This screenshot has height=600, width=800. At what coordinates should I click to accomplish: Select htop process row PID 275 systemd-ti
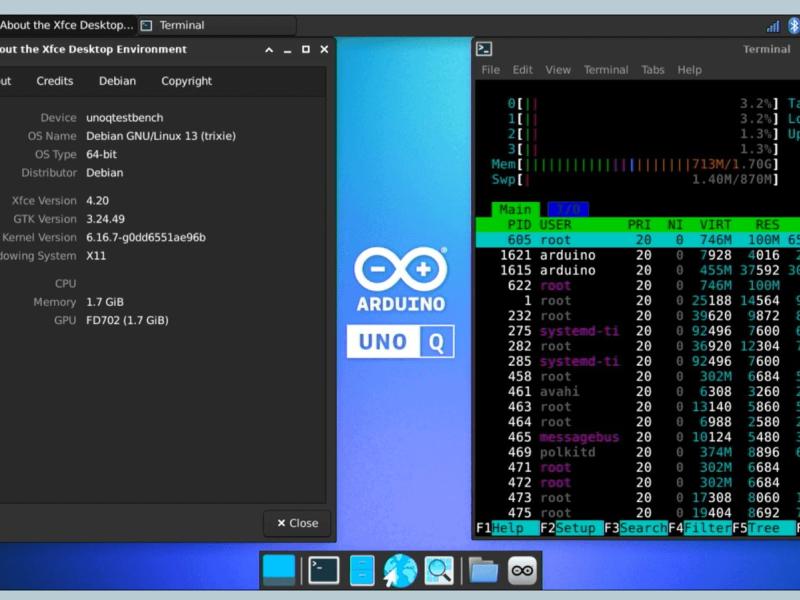tap(638, 331)
